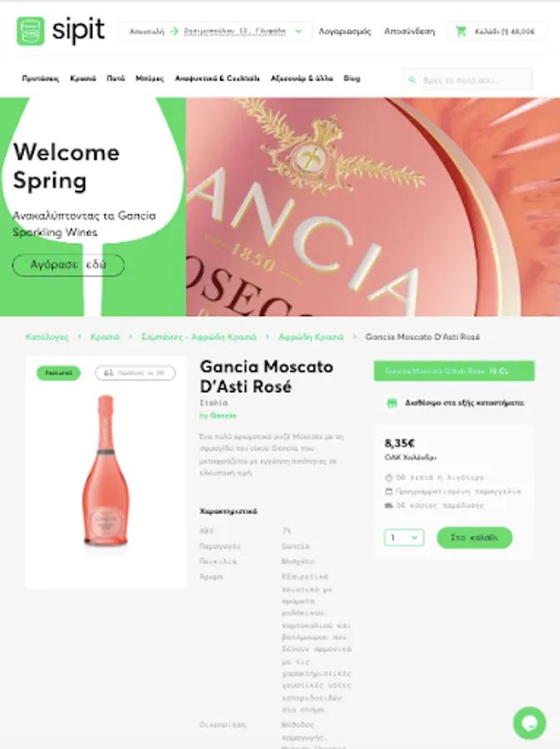560x749 pixels.
Task: Open the Μπύρες menu
Action: click(x=150, y=78)
